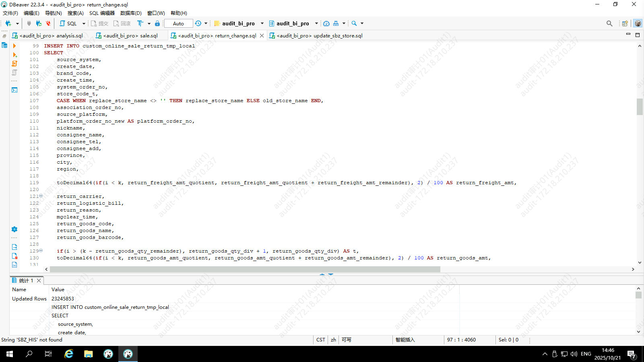644x362 pixels.
Task: Expand the search magnifier dropdown arrow
Action: pos(362,23)
